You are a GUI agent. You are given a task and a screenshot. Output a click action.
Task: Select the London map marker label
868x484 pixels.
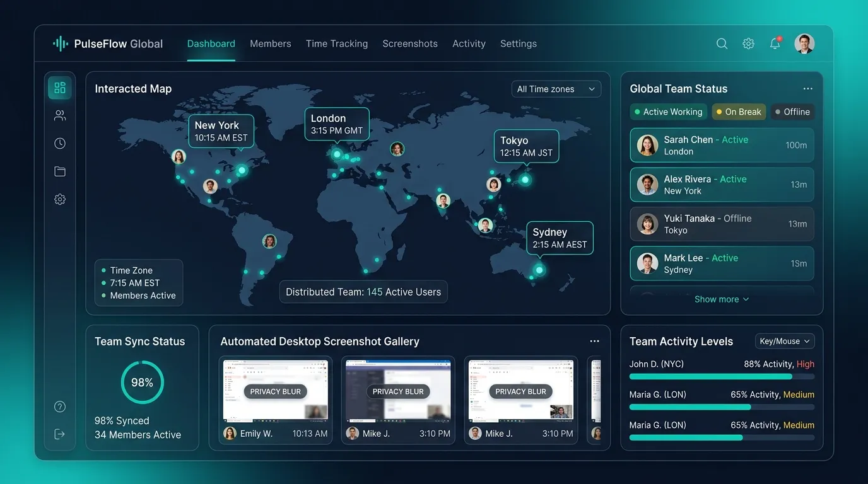(337, 124)
